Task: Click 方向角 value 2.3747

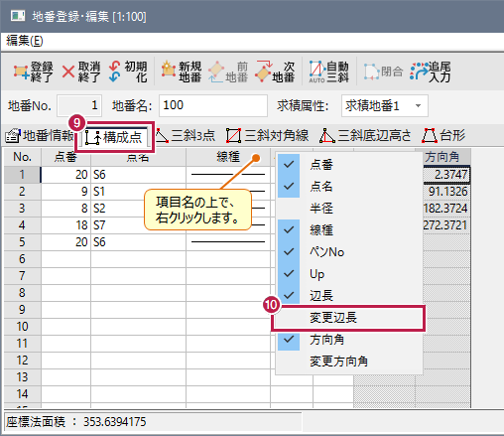Action: point(446,175)
